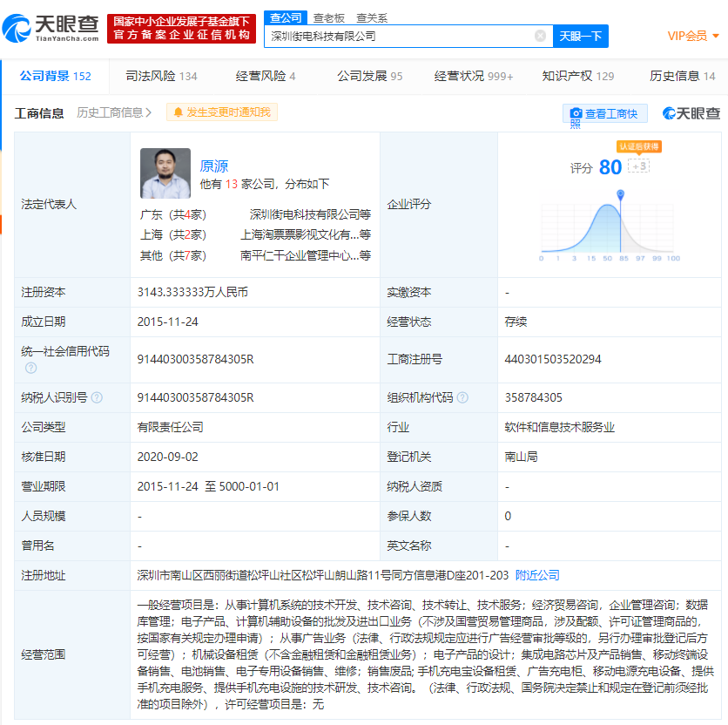Click the legal representative photo thumbnail

click(x=165, y=173)
